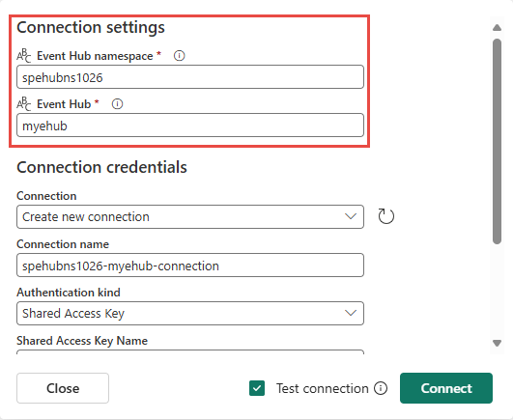Click chevron on Shared Access Key box
Viewport: 513px width, 420px height.
351,313
